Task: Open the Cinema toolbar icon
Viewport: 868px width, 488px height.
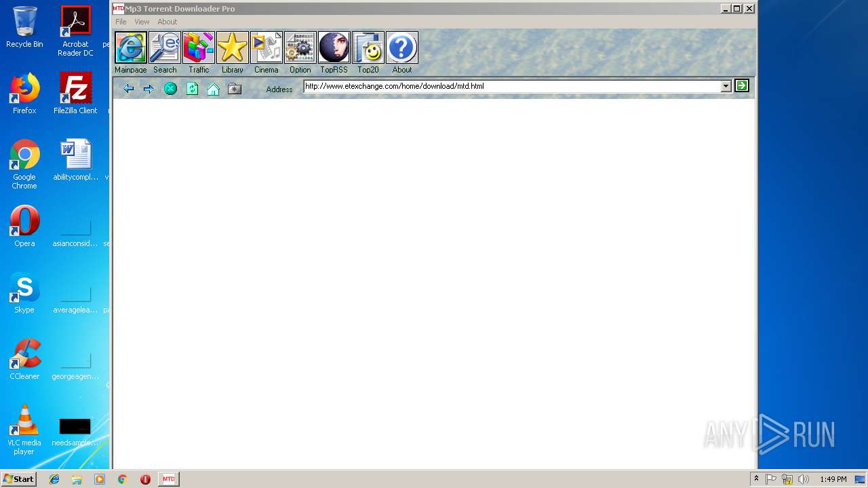Action: pyautogui.click(x=267, y=47)
